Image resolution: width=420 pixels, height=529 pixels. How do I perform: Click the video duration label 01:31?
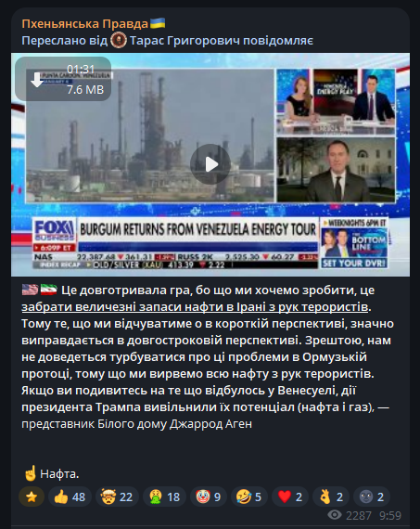coord(81,70)
